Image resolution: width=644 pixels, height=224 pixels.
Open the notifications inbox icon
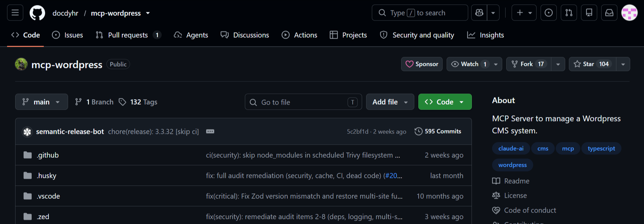609,13
